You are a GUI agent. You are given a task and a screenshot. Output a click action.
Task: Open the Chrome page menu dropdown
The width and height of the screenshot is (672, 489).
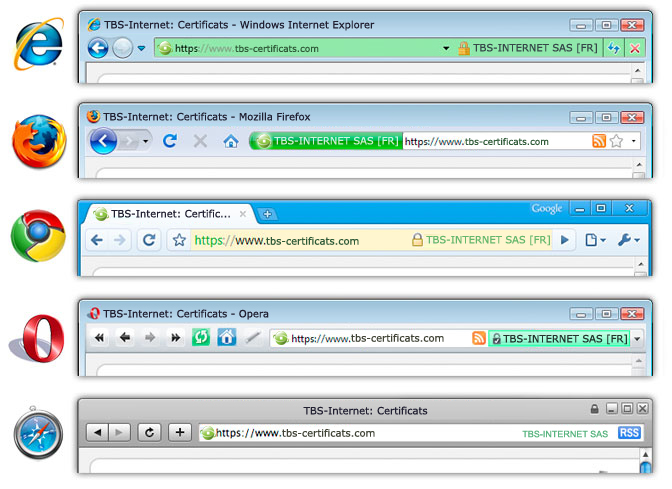point(595,240)
